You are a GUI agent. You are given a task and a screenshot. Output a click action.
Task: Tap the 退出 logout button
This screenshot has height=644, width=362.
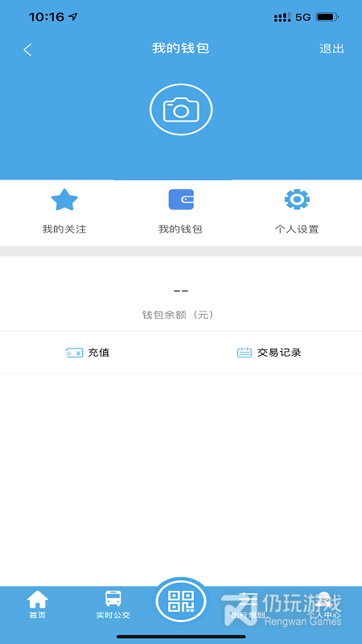(331, 49)
